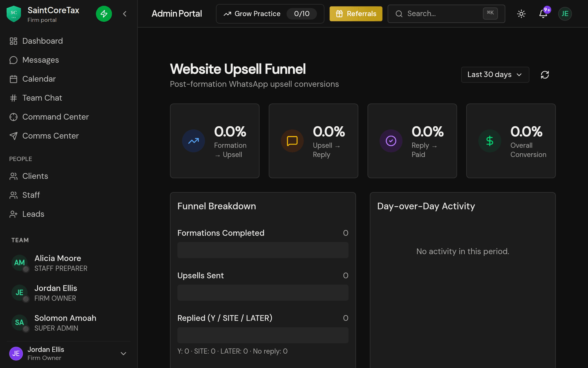Click the Website Upsell Funnel heading
Screen dimensions: 588x368
[238, 69]
